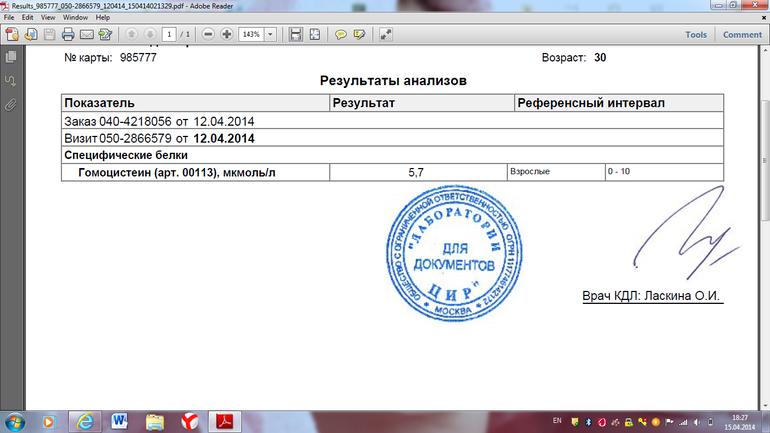Open Word from the Windows taskbar
The height and width of the screenshot is (433, 770).
[x=121, y=419]
